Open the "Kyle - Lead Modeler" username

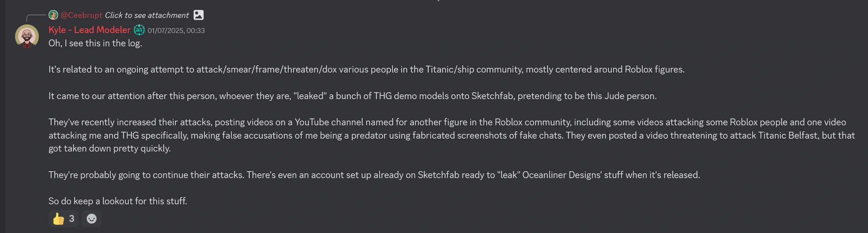(89, 30)
